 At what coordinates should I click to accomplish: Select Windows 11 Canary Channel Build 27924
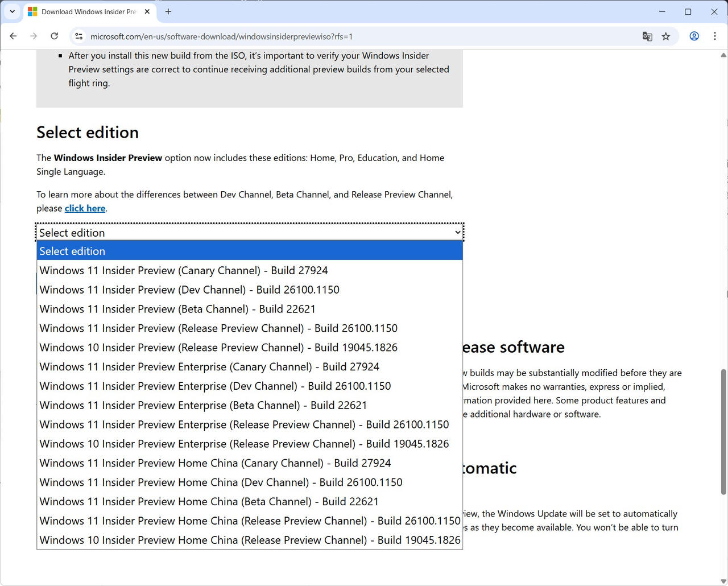click(250, 270)
